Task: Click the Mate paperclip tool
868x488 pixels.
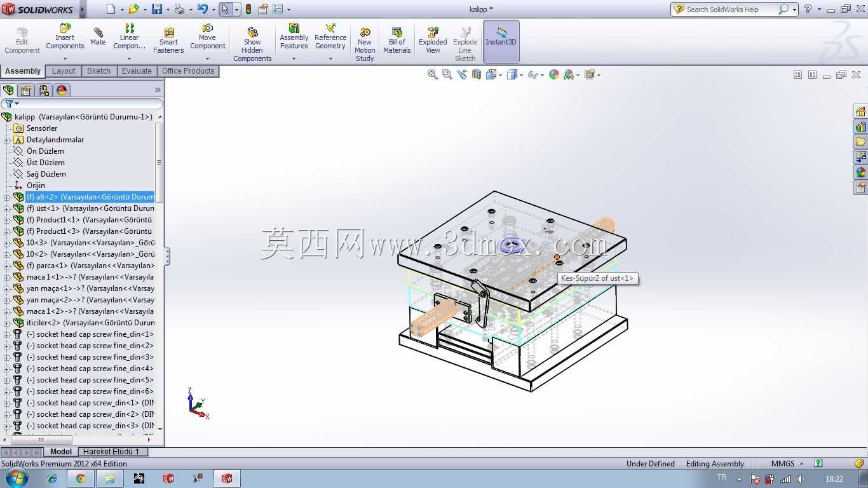Action: pyautogui.click(x=98, y=36)
